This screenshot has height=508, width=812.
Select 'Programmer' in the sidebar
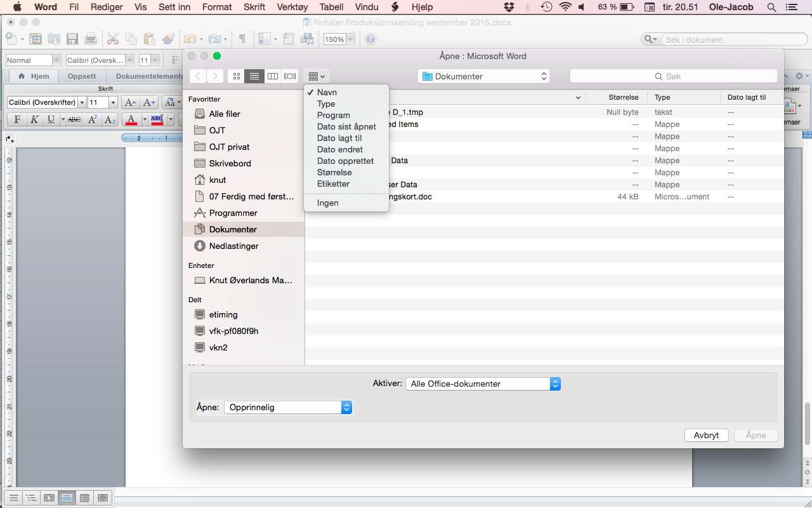(x=244, y=213)
